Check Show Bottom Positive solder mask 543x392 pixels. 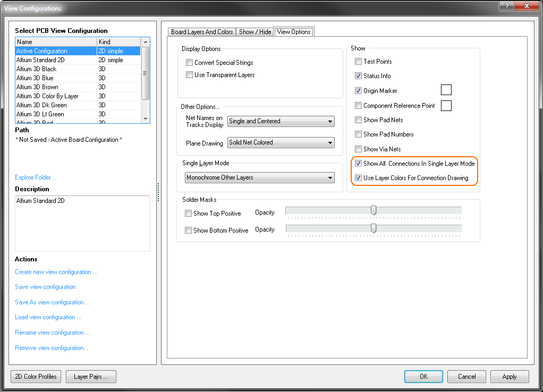[x=189, y=231]
